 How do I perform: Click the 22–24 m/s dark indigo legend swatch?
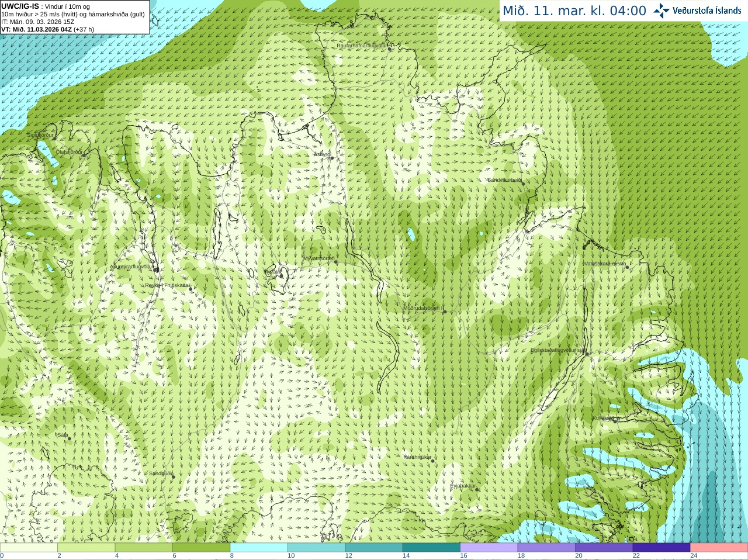[662, 548]
